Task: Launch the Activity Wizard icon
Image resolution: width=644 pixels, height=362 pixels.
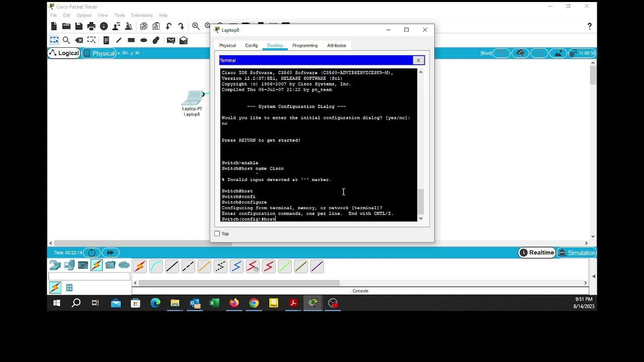Action: point(129,26)
